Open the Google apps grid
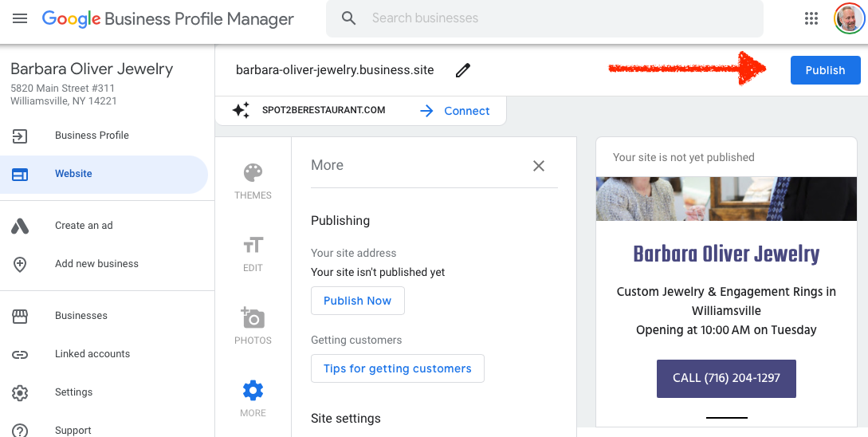 pyautogui.click(x=811, y=18)
